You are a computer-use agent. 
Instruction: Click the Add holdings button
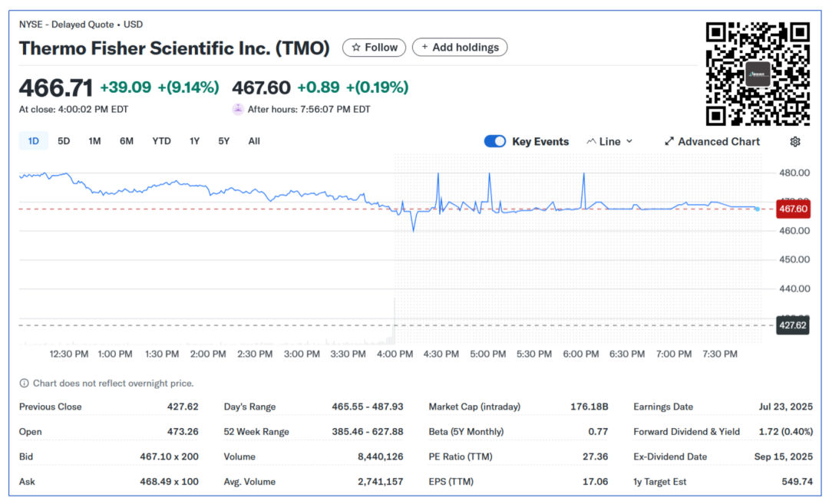460,48
